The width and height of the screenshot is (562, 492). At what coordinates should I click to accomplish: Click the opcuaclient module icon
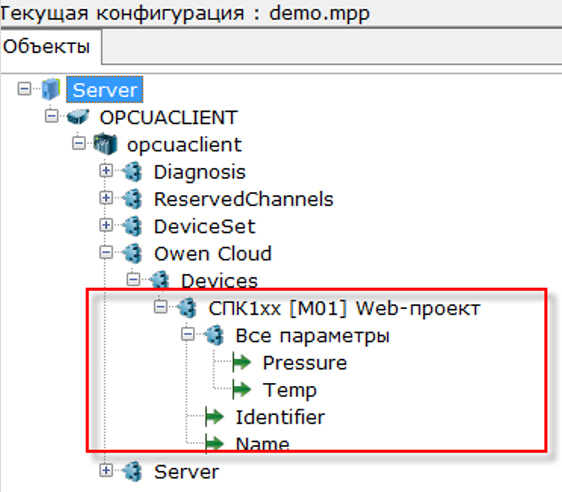point(105,144)
